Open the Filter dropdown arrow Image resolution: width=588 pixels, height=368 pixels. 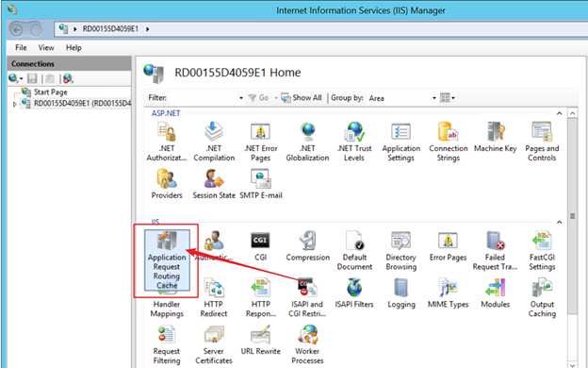pos(240,98)
